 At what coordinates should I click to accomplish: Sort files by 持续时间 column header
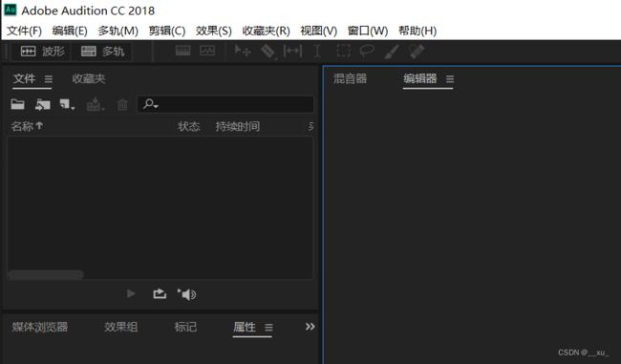pos(238,126)
